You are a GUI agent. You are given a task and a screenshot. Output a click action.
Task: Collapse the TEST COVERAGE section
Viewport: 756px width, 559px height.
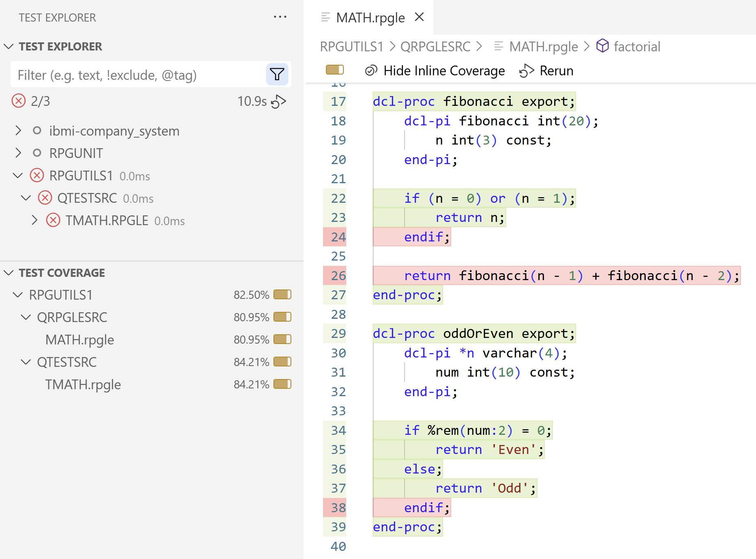(x=9, y=273)
